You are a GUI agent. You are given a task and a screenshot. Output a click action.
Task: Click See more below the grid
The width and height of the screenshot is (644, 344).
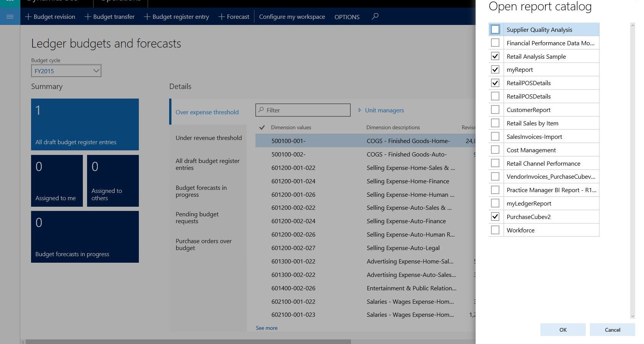pyautogui.click(x=267, y=328)
